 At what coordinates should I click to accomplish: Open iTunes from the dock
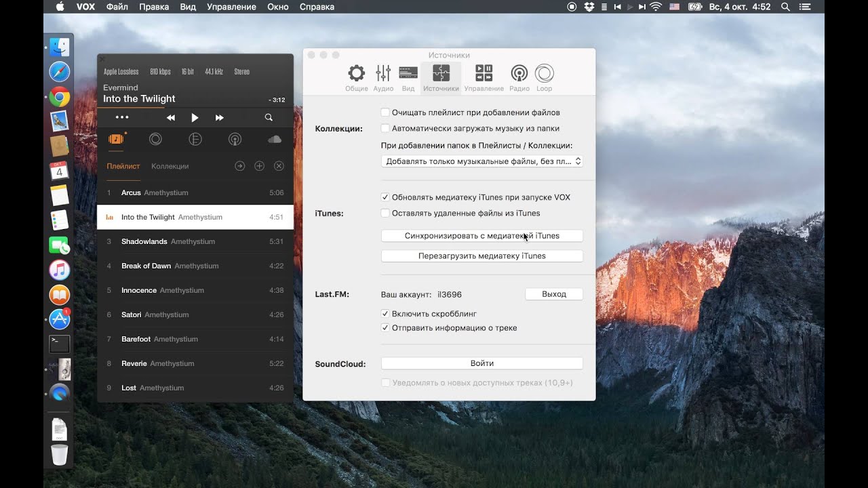point(60,270)
